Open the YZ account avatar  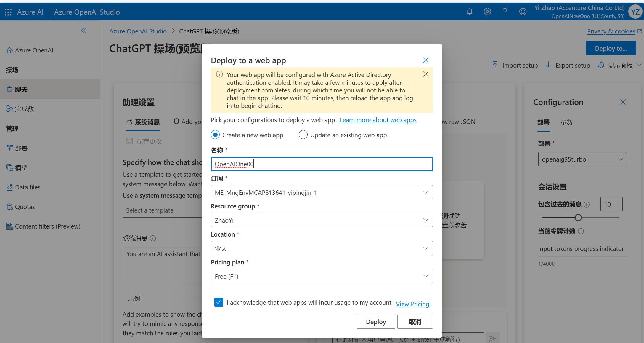click(x=635, y=12)
